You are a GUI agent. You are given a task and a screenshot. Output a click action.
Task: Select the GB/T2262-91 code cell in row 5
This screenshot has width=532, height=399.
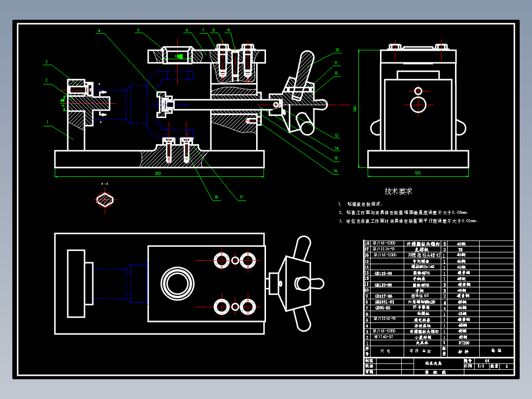coord(387,319)
